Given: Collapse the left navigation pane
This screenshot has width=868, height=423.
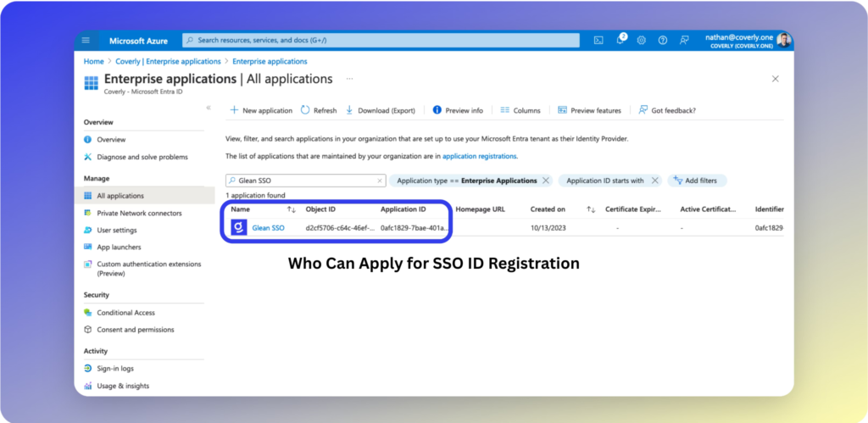Looking at the screenshot, I should tap(209, 108).
